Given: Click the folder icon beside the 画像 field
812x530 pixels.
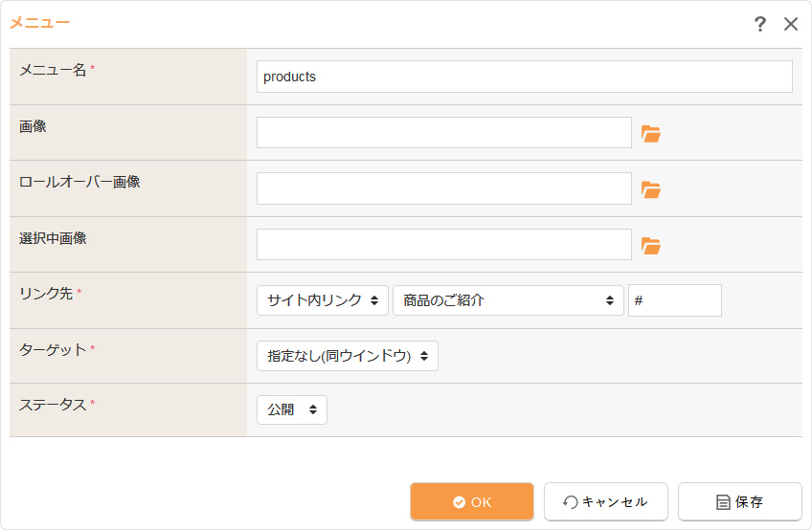Looking at the screenshot, I should 651,134.
